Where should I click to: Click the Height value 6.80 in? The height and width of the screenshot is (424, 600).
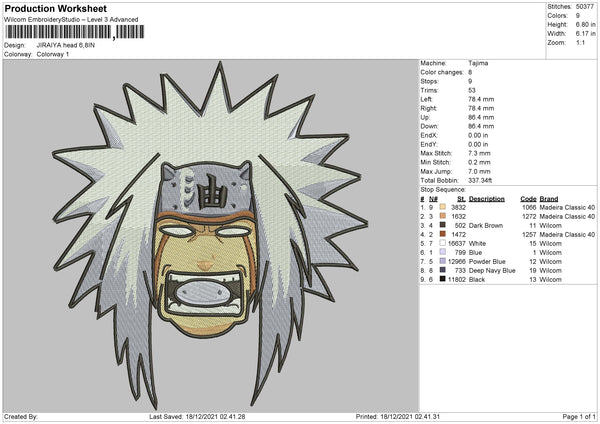pos(585,24)
